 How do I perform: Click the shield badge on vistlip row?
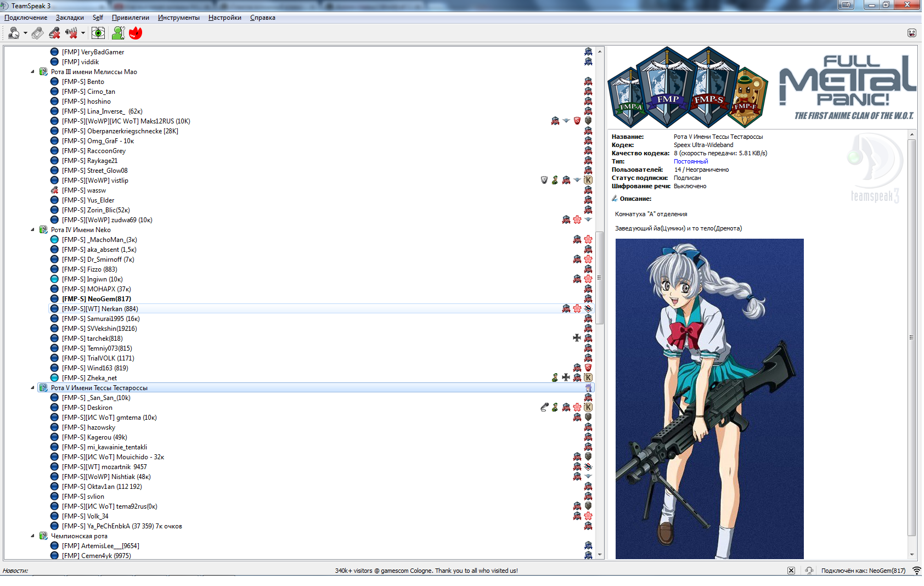click(544, 180)
